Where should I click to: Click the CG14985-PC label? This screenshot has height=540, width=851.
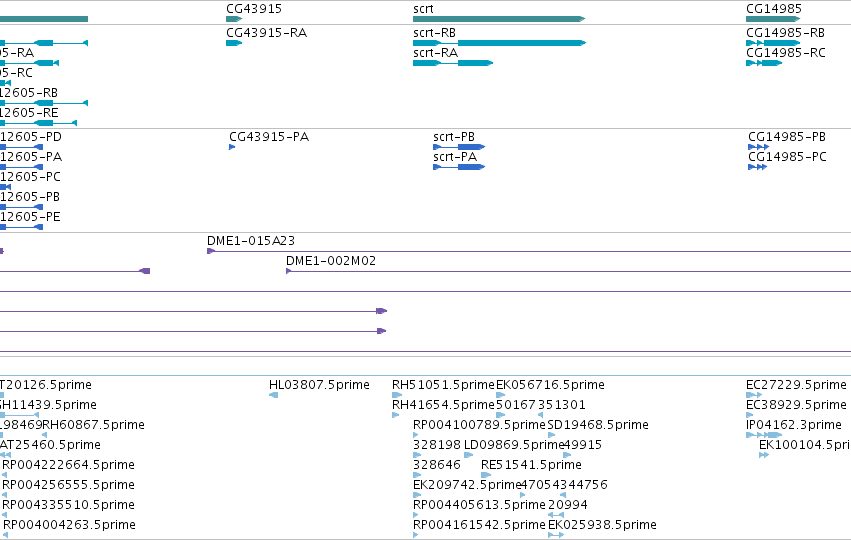[x=787, y=157]
